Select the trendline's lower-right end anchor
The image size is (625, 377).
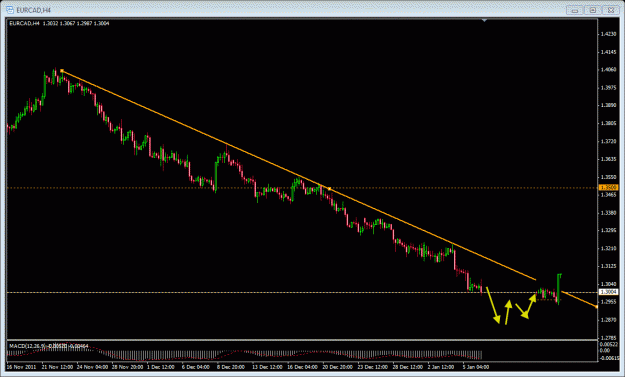pos(596,306)
